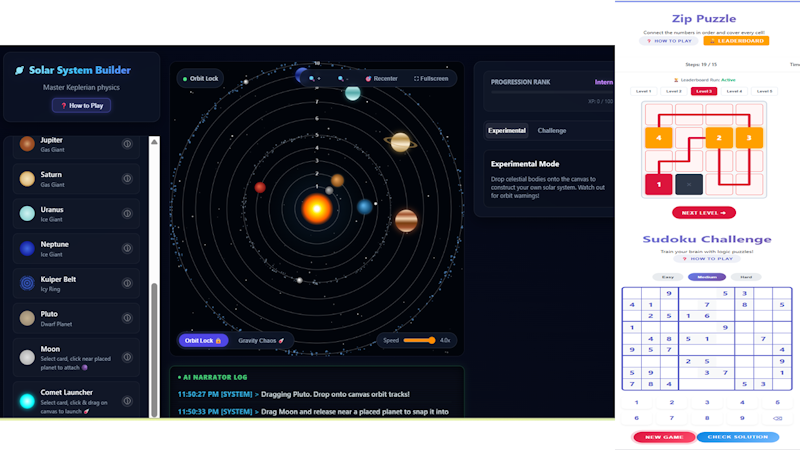Open Zip Puzzle How to Play
This screenshot has width=800, height=450.
(669, 41)
